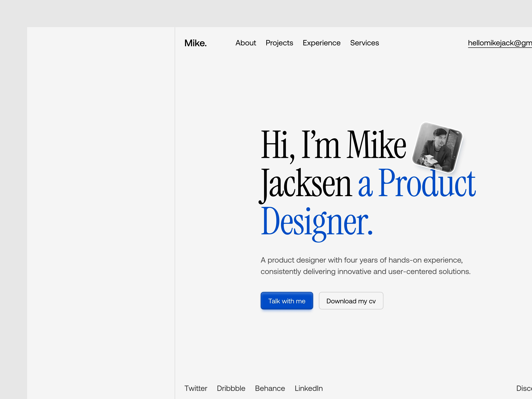The width and height of the screenshot is (532, 399).
Task: Click the product designer description paragraph
Action: tap(365, 266)
